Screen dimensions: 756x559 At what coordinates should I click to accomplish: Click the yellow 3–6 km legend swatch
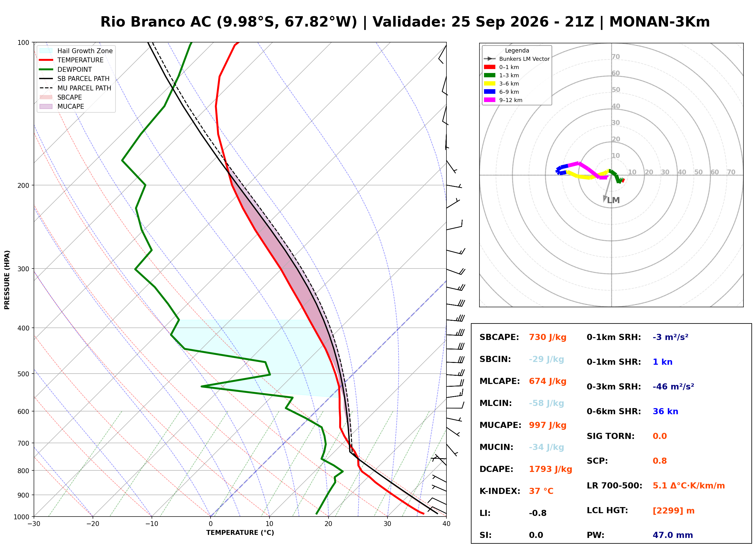point(490,84)
